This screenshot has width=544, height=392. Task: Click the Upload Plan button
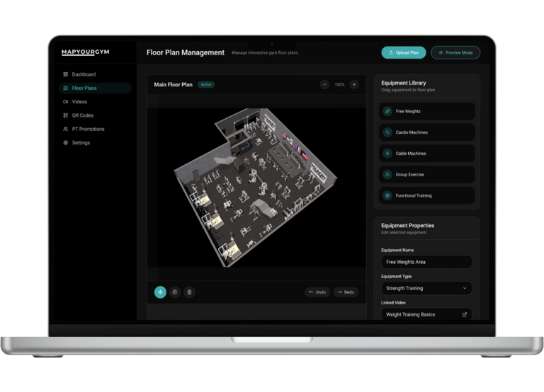point(404,52)
